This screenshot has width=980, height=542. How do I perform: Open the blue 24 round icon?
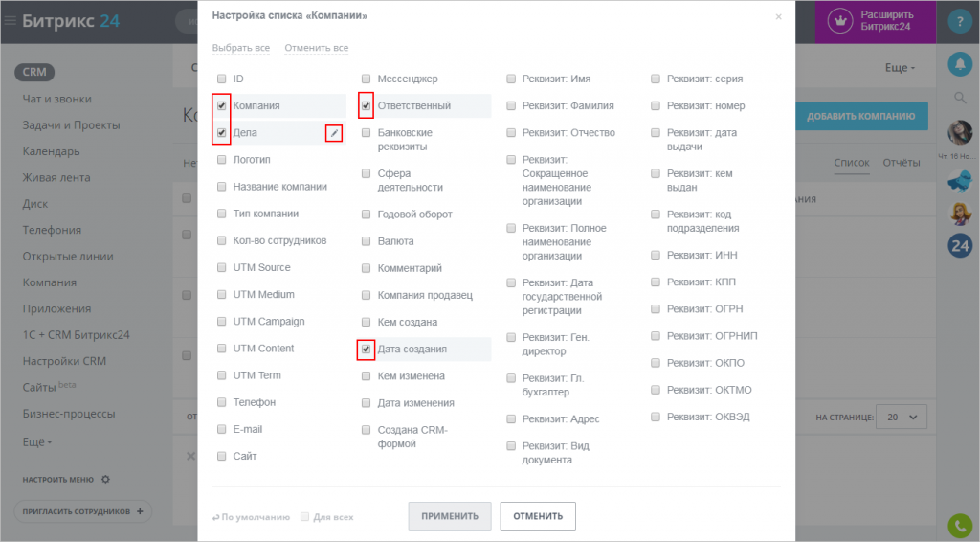coord(960,246)
